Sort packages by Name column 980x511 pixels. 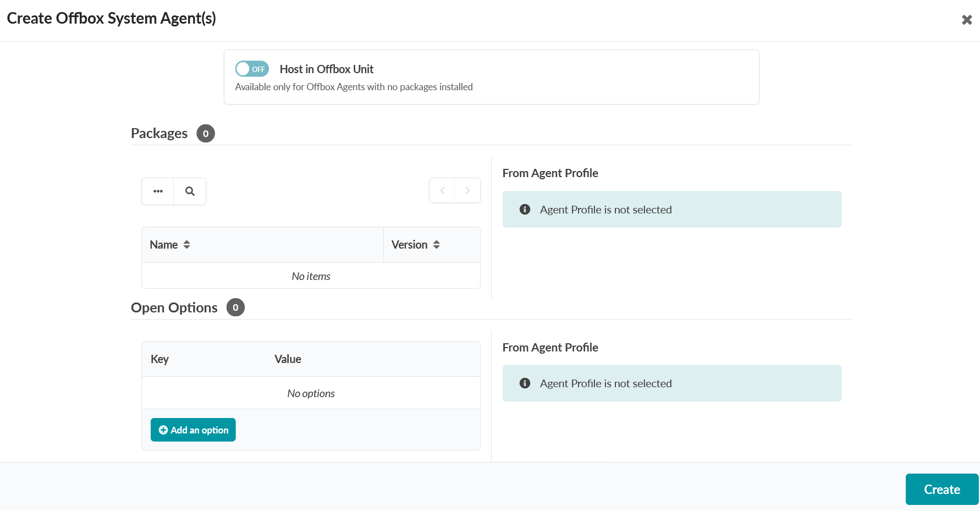coord(164,245)
